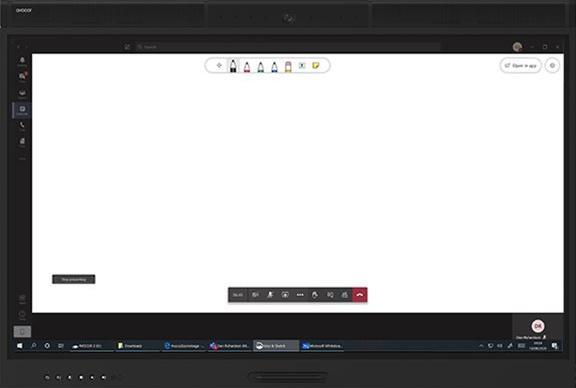Image resolution: width=576 pixels, height=388 pixels.
Task: Select the yellow highlighter tool
Action: coord(288,66)
